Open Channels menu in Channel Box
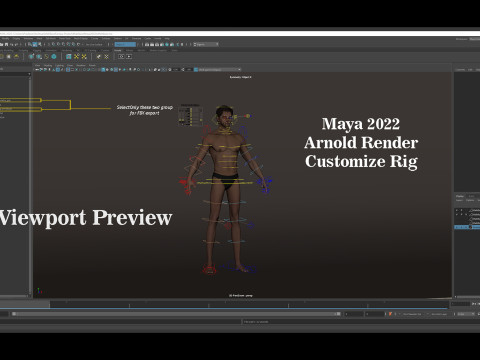 460,69
